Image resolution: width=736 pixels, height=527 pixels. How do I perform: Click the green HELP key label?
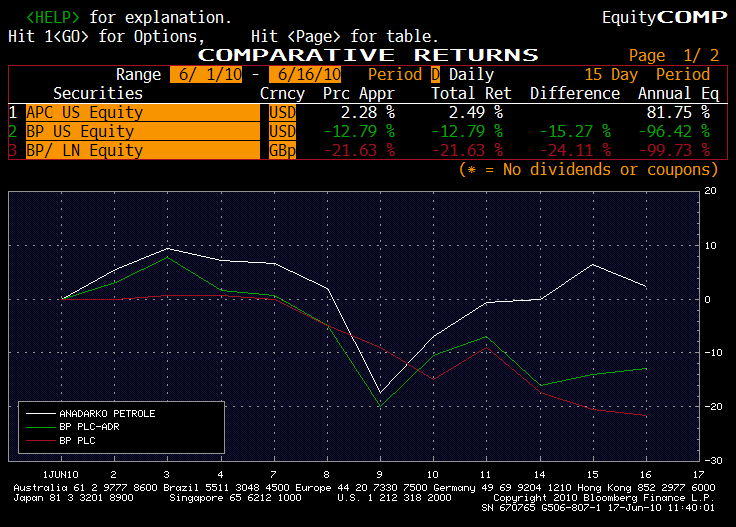click(54, 18)
